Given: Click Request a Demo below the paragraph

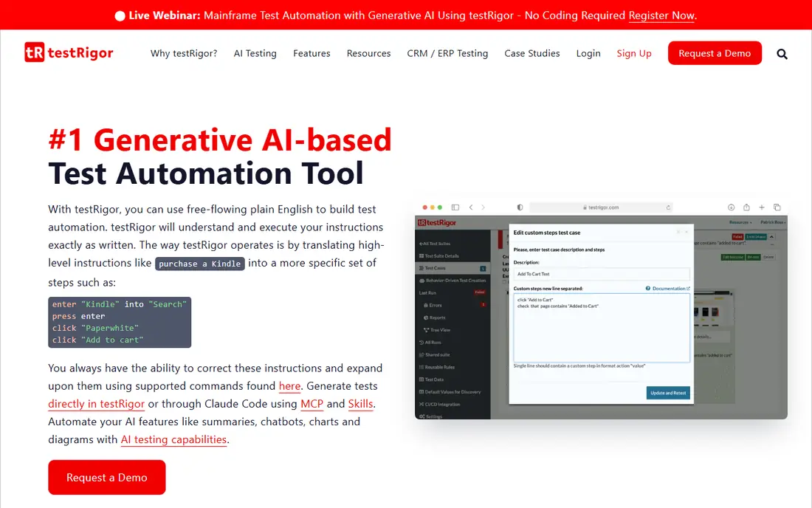Looking at the screenshot, I should click(107, 477).
